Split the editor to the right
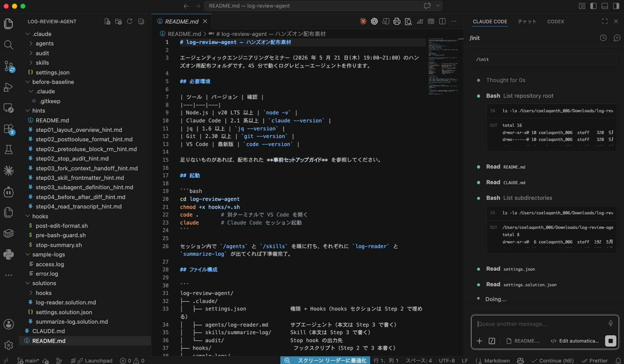The image size is (624, 364). tap(442, 21)
